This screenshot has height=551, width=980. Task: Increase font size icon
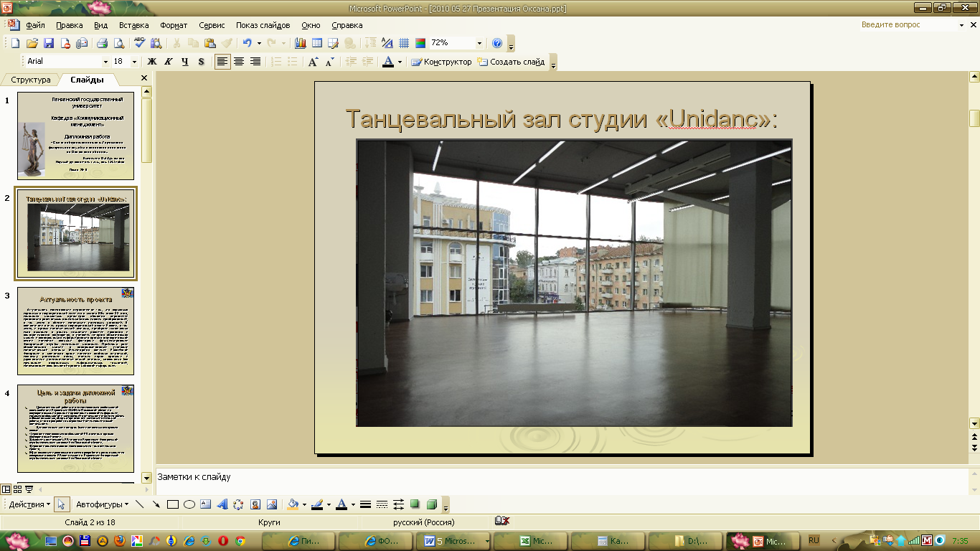tap(314, 62)
